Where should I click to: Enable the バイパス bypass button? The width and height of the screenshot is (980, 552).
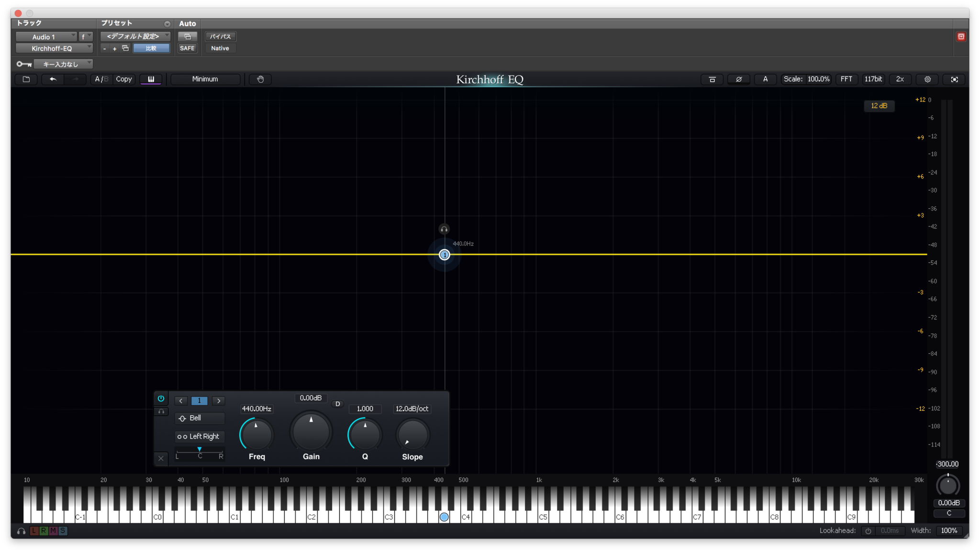[x=221, y=36]
